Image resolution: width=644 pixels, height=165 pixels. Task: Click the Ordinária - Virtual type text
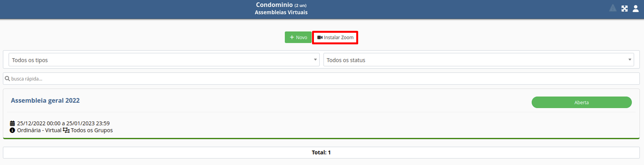(39, 130)
